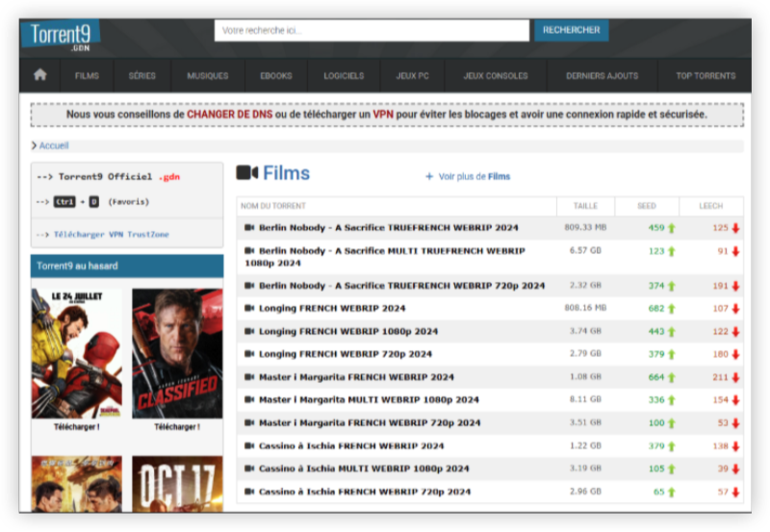The image size is (770, 532).
Task: Click the search field Votre recherche ici
Action: pyautogui.click(x=372, y=31)
